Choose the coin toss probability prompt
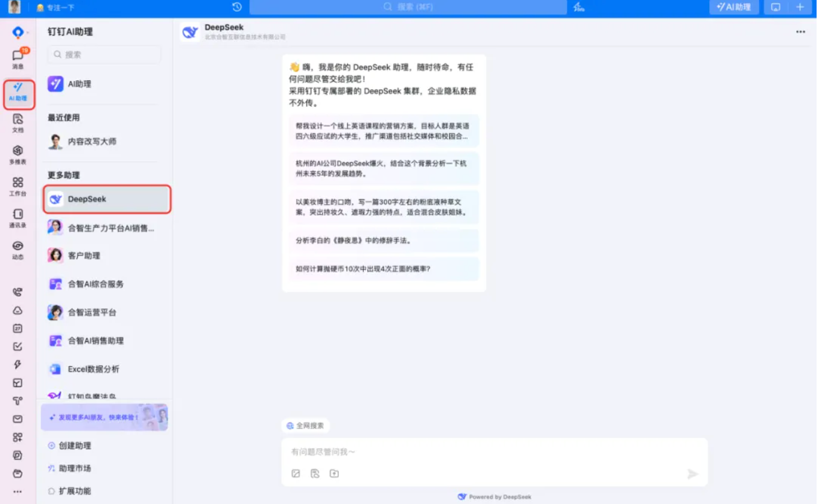Screen dimensions: 819x504 (384, 269)
